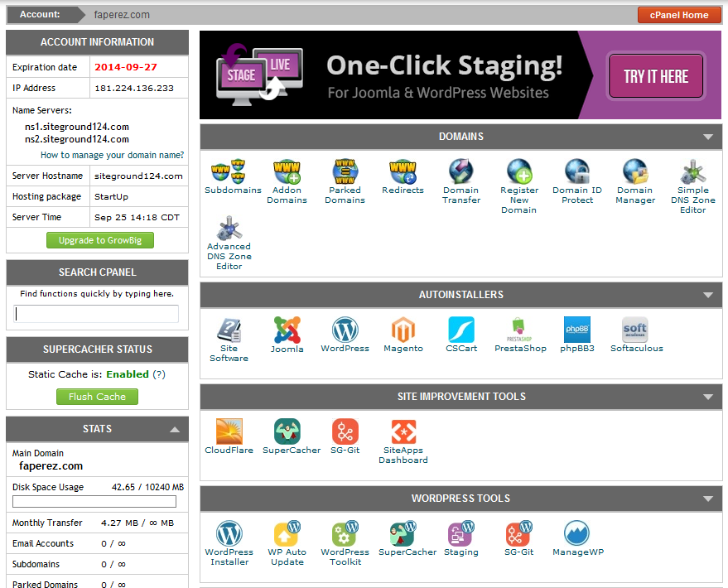Open the Redirects tool
This screenshot has height=588, width=728.
point(403,177)
